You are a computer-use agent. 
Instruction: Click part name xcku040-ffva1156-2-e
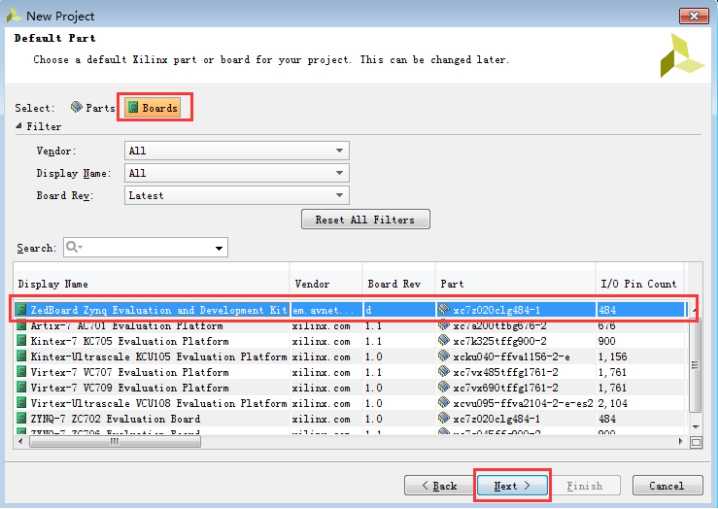[511, 357]
